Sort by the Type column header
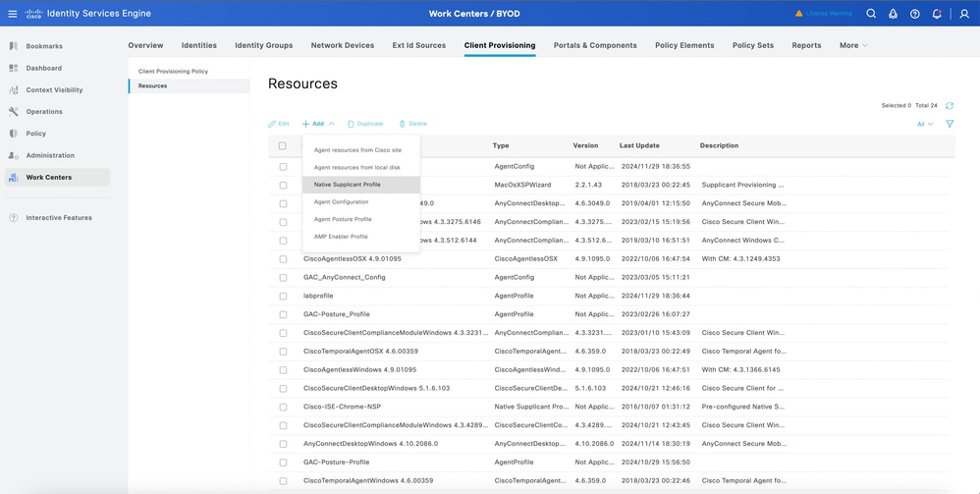 (x=501, y=145)
